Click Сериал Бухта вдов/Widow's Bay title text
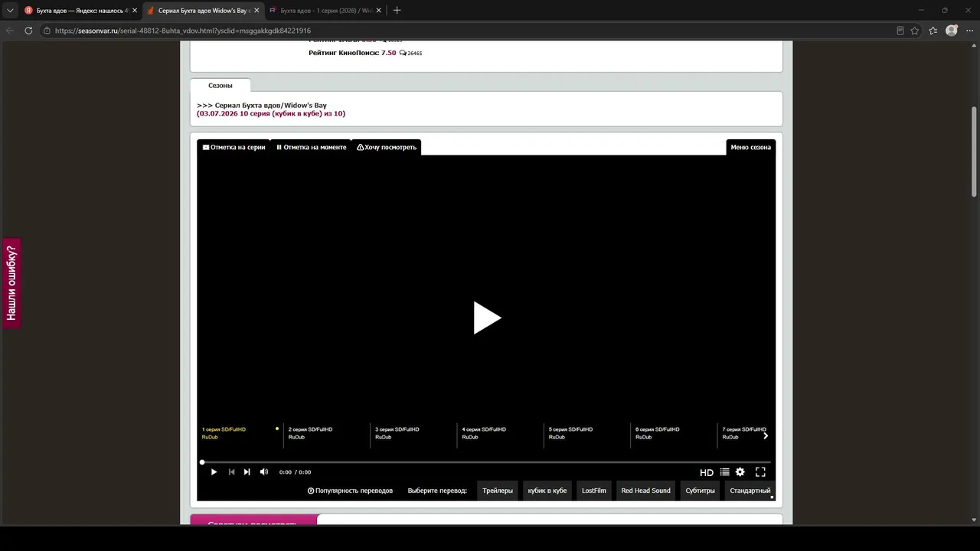The width and height of the screenshot is (980, 551). pyautogui.click(x=270, y=105)
